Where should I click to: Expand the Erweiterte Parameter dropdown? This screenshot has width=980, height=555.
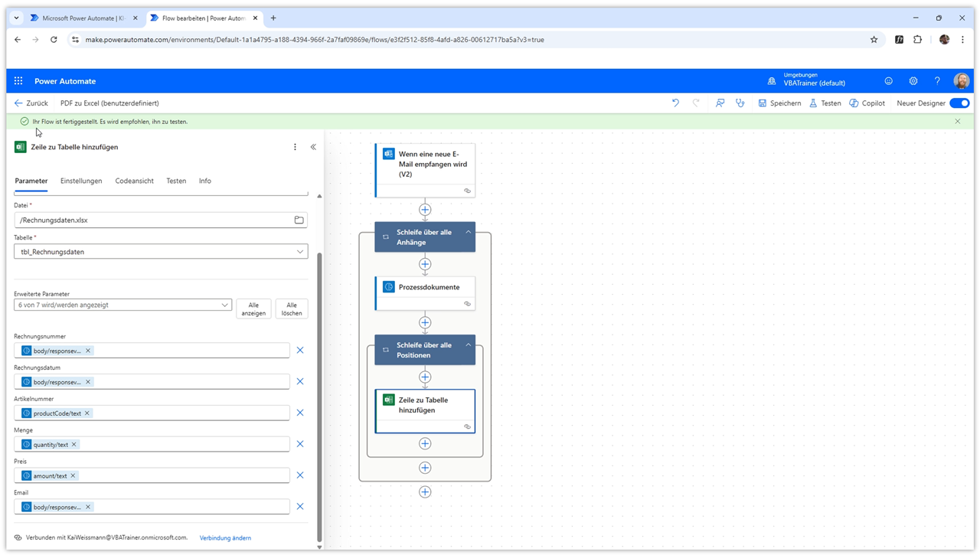(x=122, y=305)
